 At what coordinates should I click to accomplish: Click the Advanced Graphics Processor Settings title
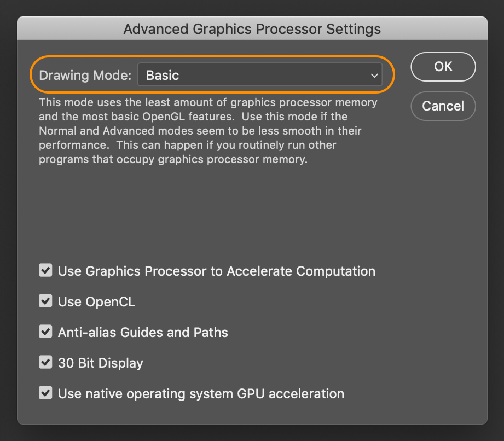tap(252, 29)
